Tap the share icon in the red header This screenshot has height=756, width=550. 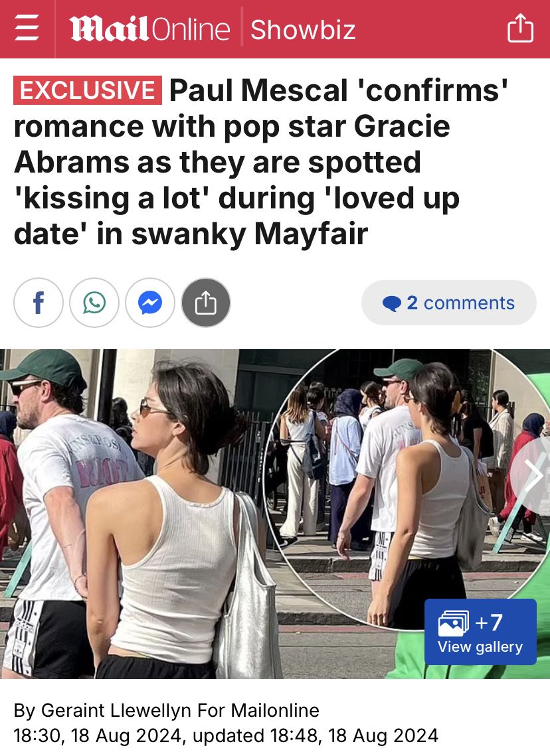coord(520,28)
